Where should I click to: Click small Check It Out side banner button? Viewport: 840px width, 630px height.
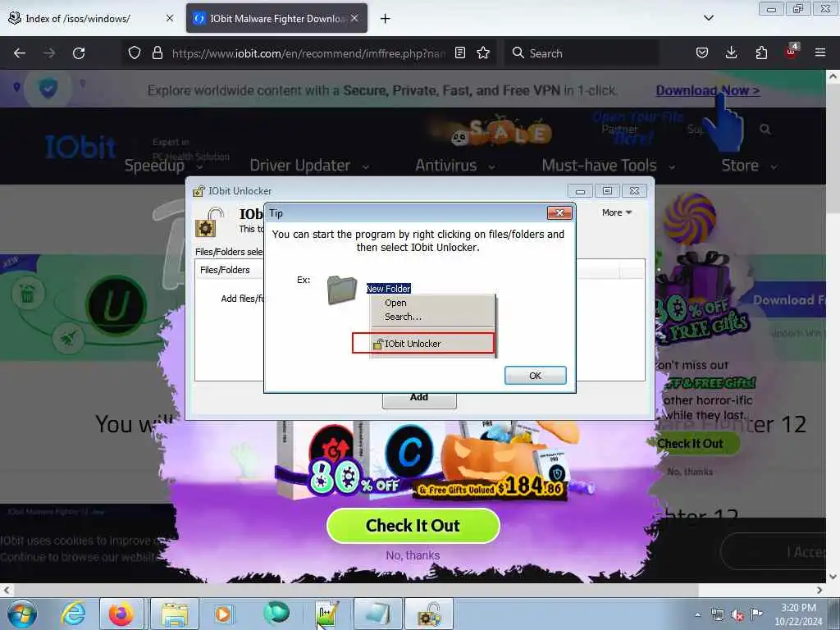tap(696, 444)
